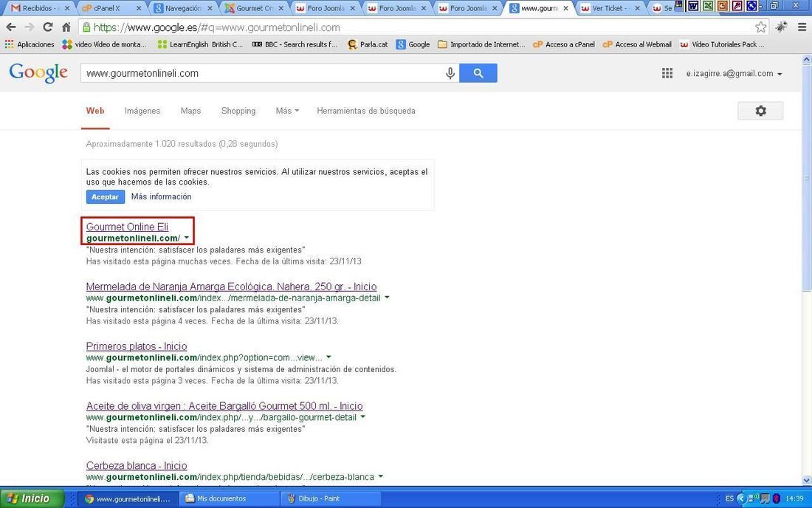Open the BBC Search results bookmark
812x508 pixels.
(295, 44)
